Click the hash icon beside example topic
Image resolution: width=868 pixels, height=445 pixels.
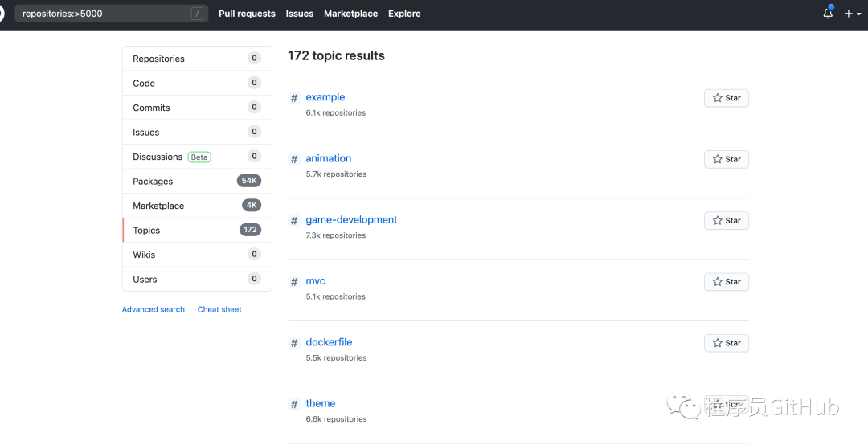[x=294, y=99]
